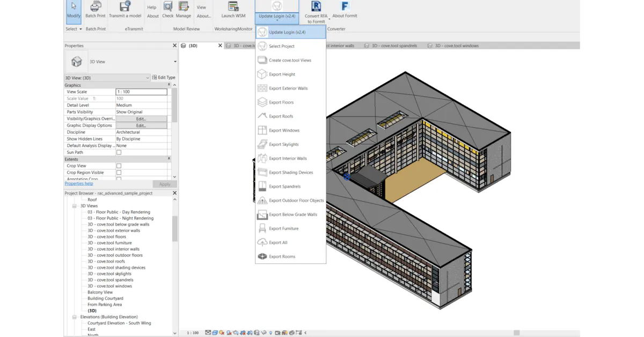
Task: Open the Properties help link
Action: click(79, 184)
